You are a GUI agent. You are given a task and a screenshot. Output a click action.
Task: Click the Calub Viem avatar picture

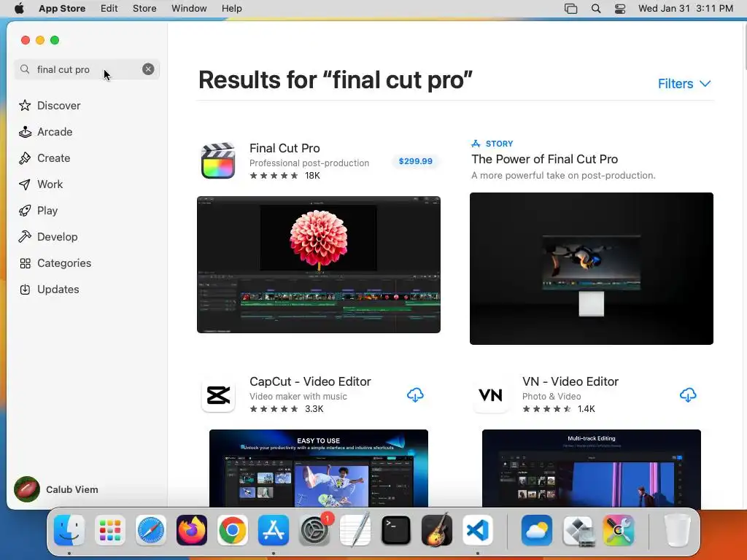click(x=27, y=489)
